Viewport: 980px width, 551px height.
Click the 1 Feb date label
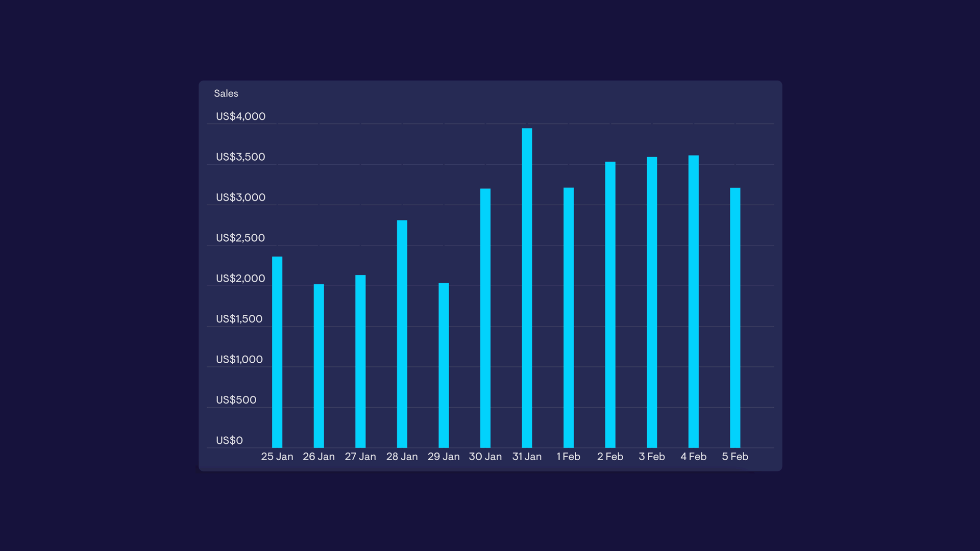point(569,457)
